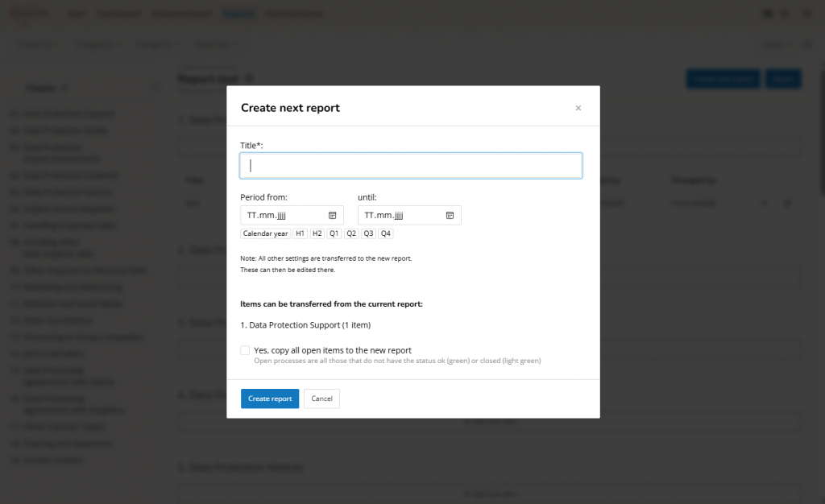The width and height of the screenshot is (825, 504).
Task: Switch to the highlighted Reports navigation item
Action: tap(238, 14)
